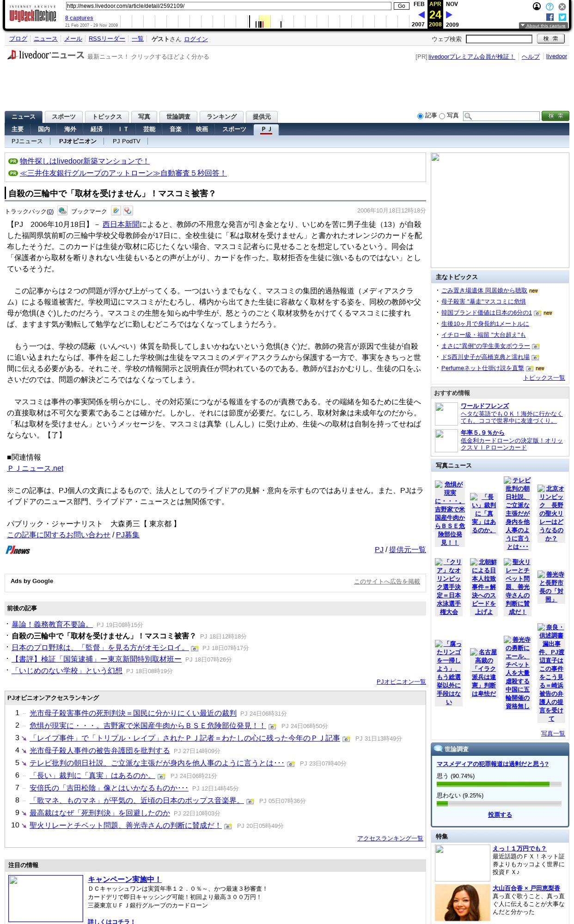Click the web search 検索 button
The width and height of the screenshot is (574, 924).
click(x=551, y=39)
